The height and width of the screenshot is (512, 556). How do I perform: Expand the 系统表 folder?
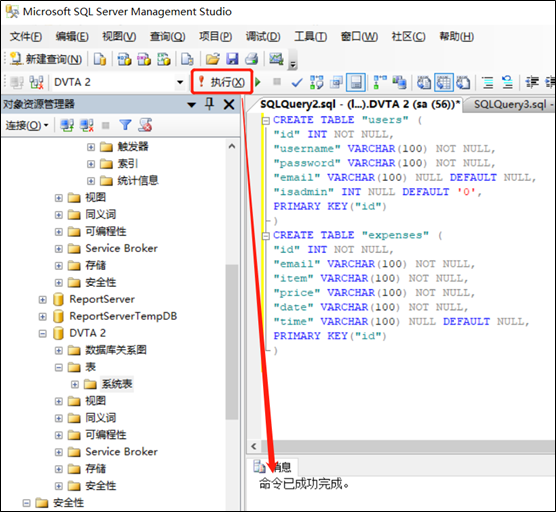(x=75, y=384)
